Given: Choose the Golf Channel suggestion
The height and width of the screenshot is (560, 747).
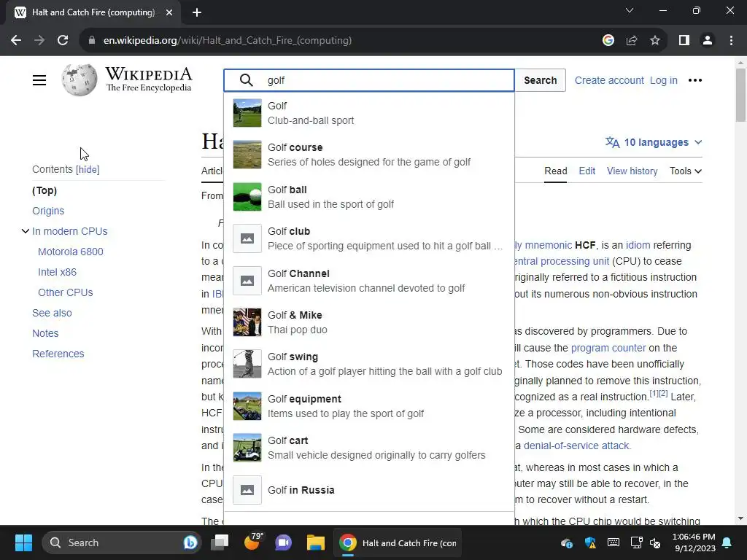Looking at the screenshot, I should (x=368, y=281).
